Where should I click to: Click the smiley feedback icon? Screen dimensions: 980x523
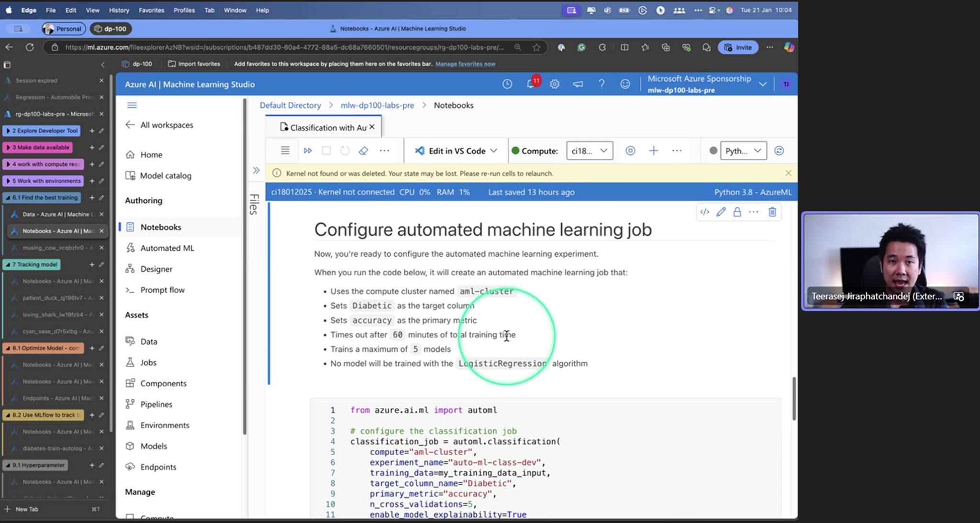625,84
